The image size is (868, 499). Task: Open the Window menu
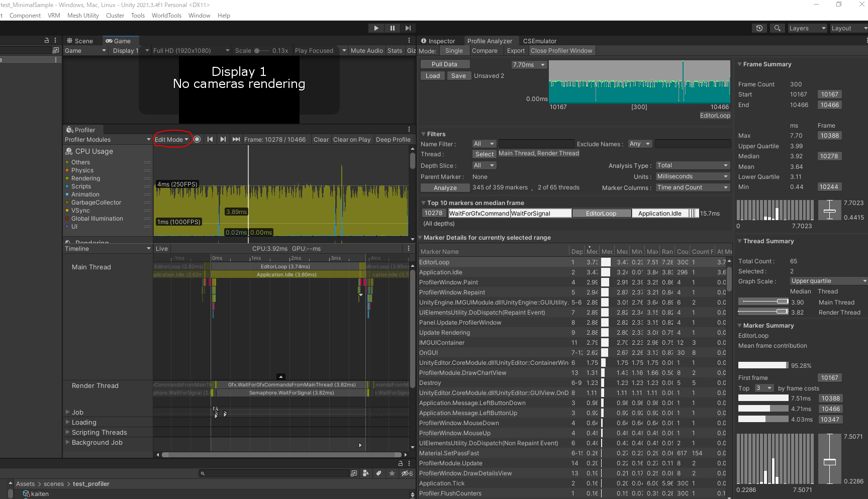(200, 15)
